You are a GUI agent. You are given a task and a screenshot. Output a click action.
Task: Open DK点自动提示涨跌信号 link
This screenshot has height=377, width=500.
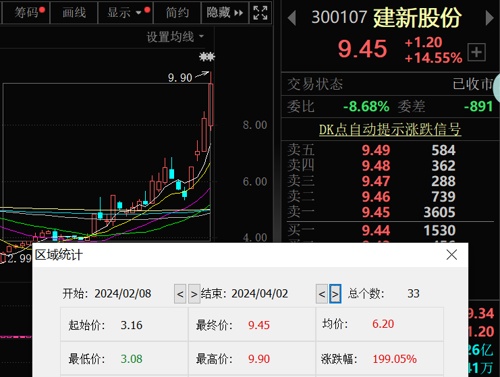pos(390,130)
